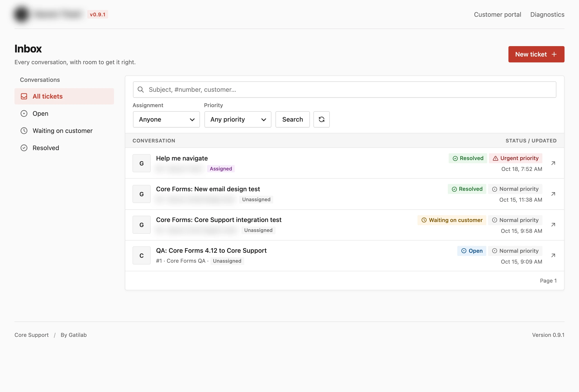Screen dimensions: 579x392
Task: Open Help me navigate ticket via arrow icon
Action: [x=553, y=163]
